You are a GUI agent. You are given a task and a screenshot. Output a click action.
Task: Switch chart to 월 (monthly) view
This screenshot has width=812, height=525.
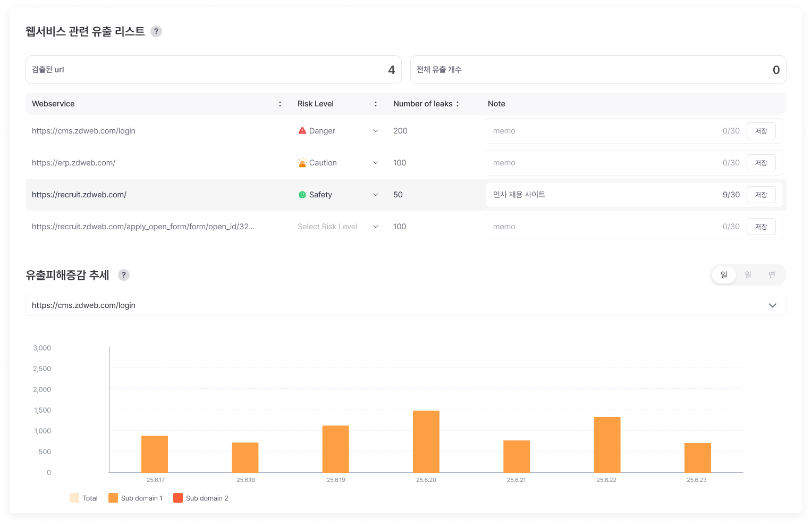[x=748, y=275]
